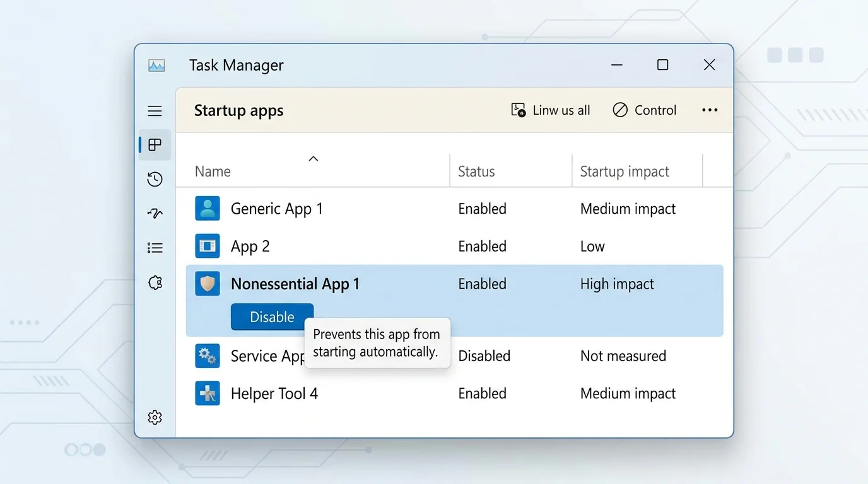Sort by the Status column header
Screen dimensions: 868x484
(x=476, y=171)
